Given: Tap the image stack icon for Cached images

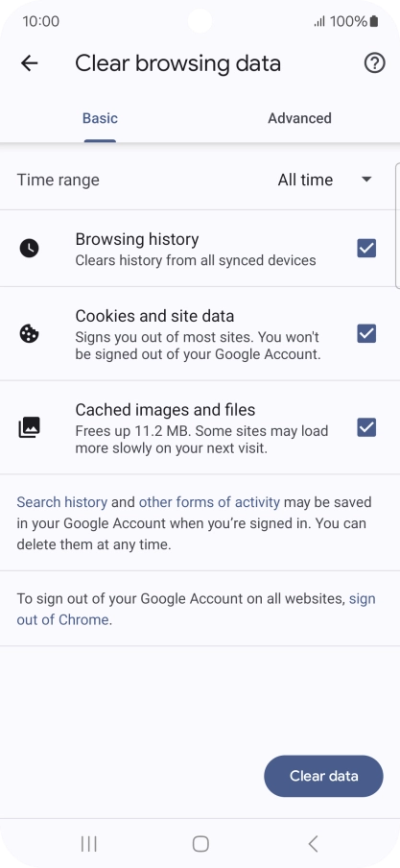Looking at the screenshot, I should tap(30, 427).
